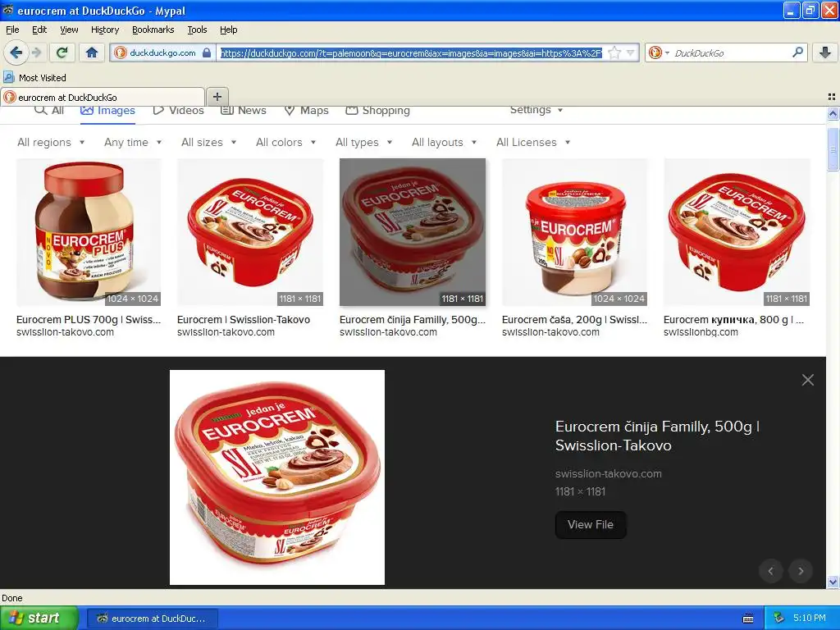Open the address bar history dropdown arrow
The width and height of the screenshot is (840, 630).
(x=630, y=52)
